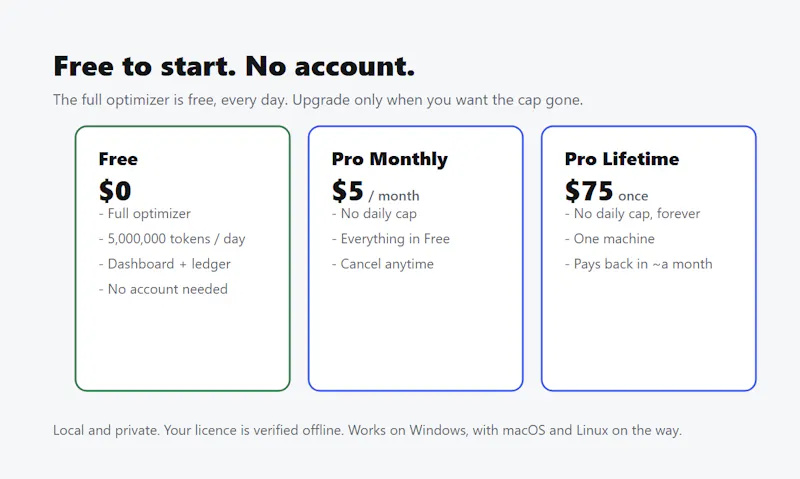The width and height of the screenshot is (800, 479).
Task: Click 'No account needed' feature line
Action: click(163, 289)
